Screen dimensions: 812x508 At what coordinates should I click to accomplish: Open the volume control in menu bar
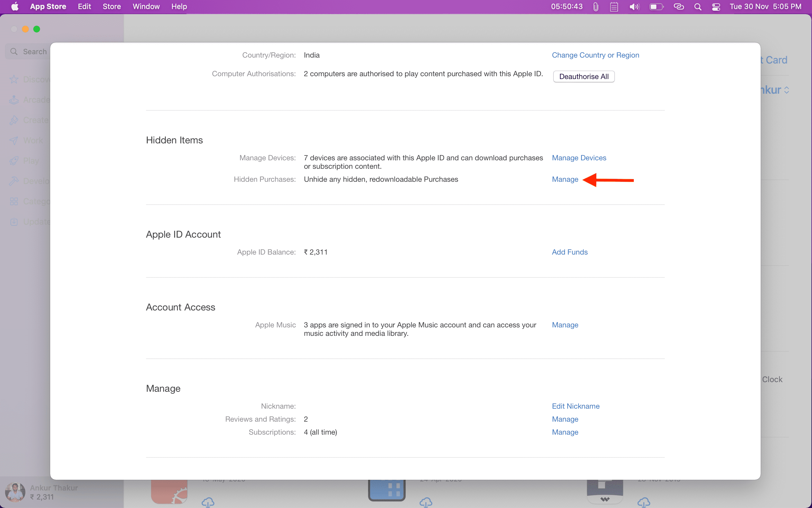(634, 7)
